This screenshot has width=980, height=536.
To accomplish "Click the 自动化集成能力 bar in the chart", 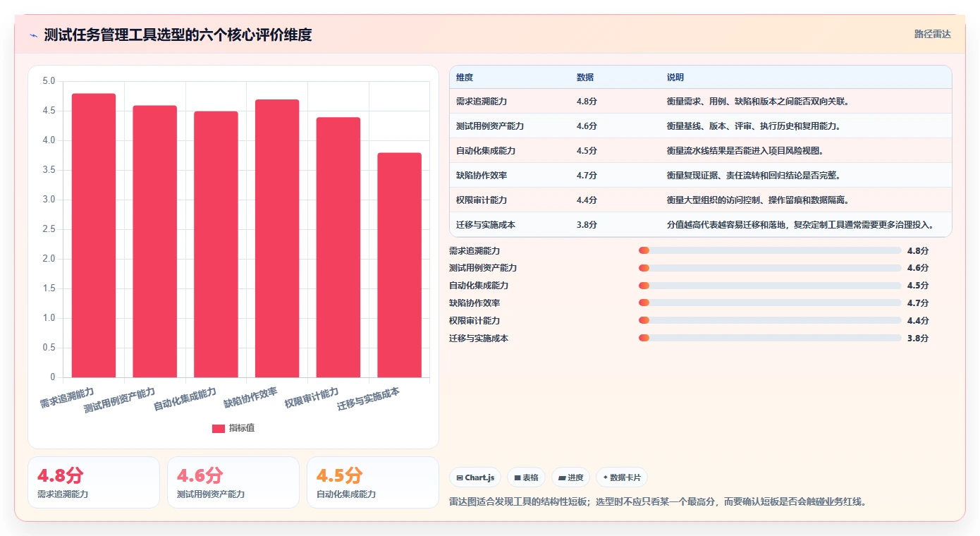I will coord(216,244).
